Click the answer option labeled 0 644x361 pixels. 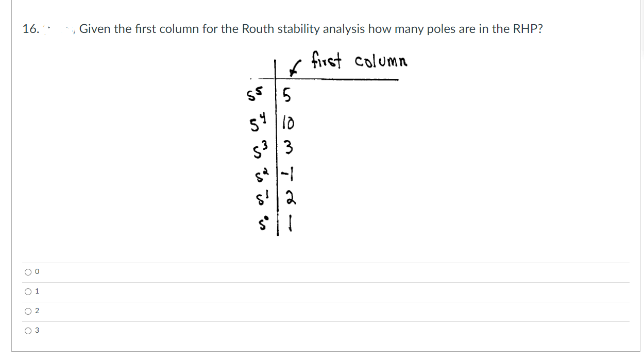pyautogui.click(x=36, y=271)
